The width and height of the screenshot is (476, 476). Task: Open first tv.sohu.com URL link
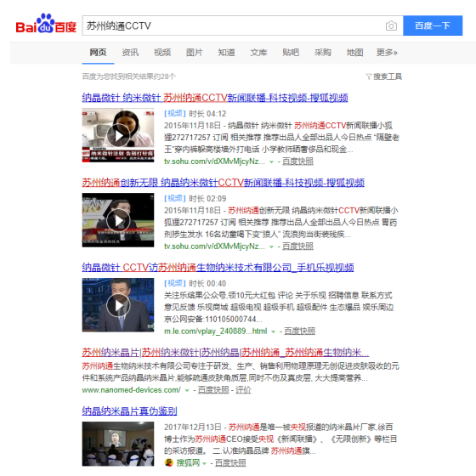(214, 161)
